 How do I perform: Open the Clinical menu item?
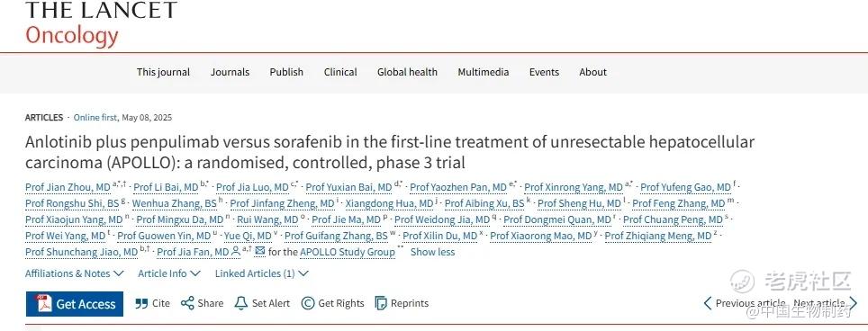tap(340, 72)
